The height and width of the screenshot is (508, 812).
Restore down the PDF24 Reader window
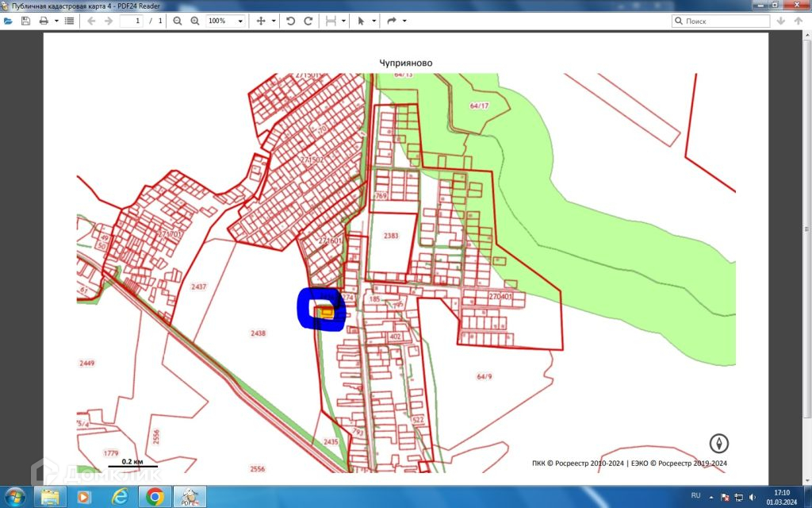(x=776, y=5)
